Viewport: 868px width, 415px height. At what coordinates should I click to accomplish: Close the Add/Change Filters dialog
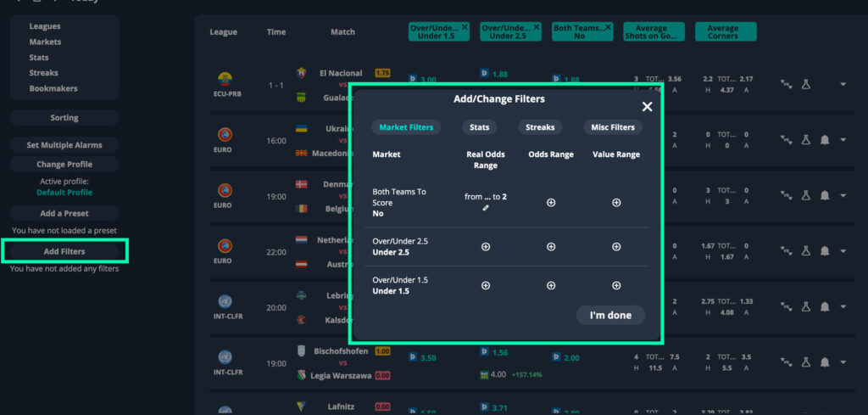coord(647,107)
